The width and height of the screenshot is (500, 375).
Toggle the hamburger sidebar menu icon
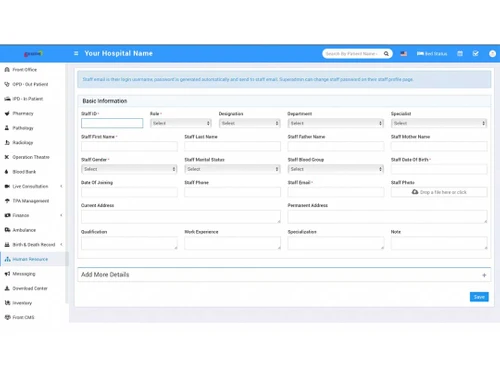(76, 53)
